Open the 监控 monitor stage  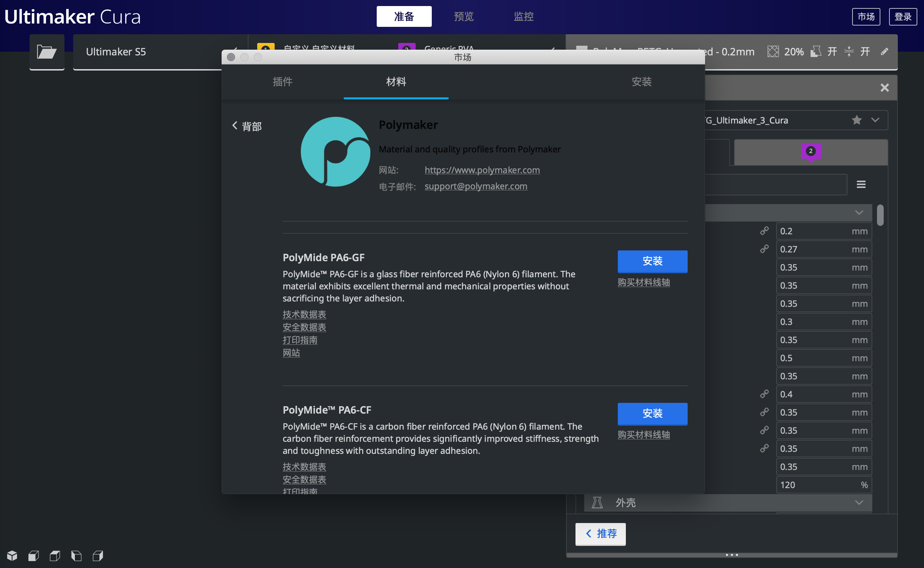click(x=523, y=16)
